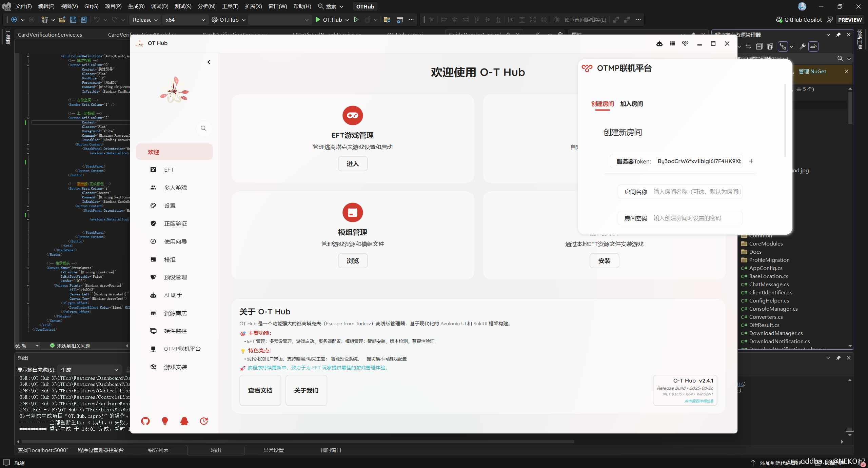Click the red box icon on the 模组管理 card
This screenshot has width=868, height=468.
353,213
